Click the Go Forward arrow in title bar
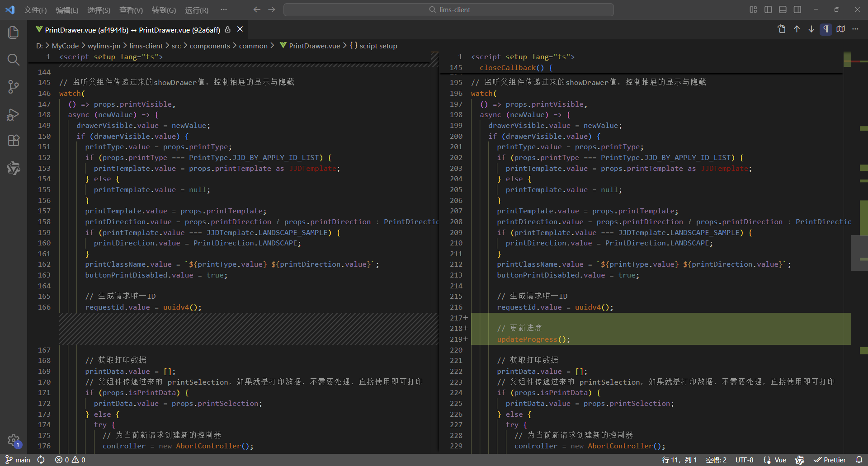 pos(272,9)
